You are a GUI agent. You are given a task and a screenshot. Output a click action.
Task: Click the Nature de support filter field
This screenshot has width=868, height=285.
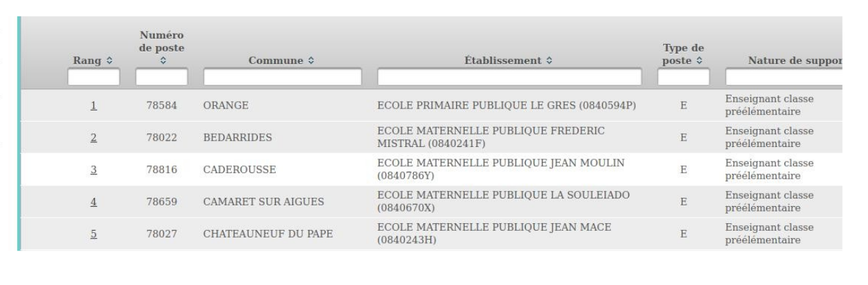pos(783,77)
